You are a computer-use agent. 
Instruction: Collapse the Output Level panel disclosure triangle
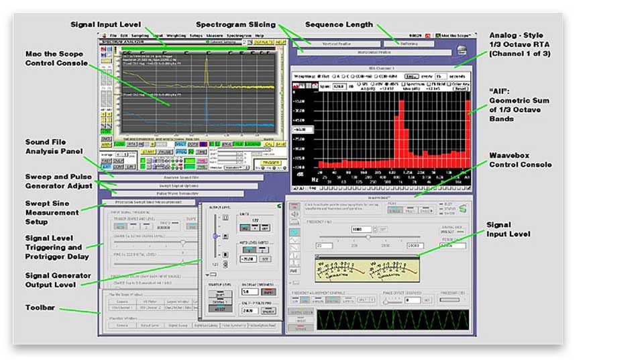coord(207,275)
